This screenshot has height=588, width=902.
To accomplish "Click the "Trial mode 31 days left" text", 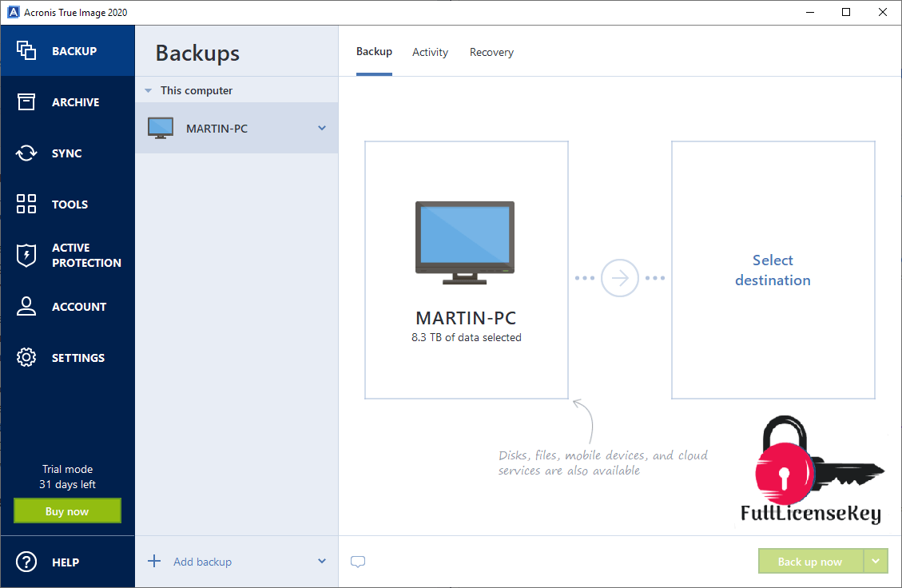I will tap(67, 477).
